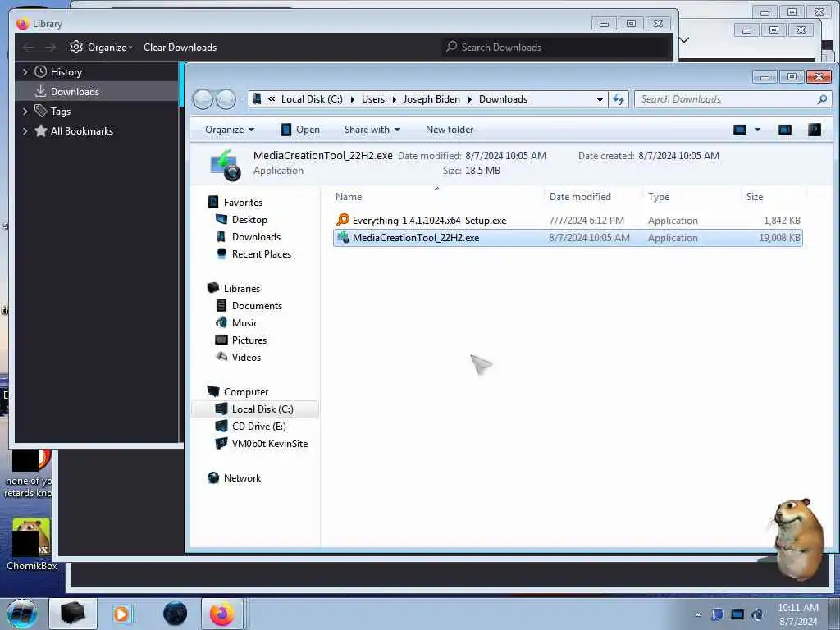Open the address bar history dropdown arrow
Screen dimensions: 840x630
click(600, 99)
